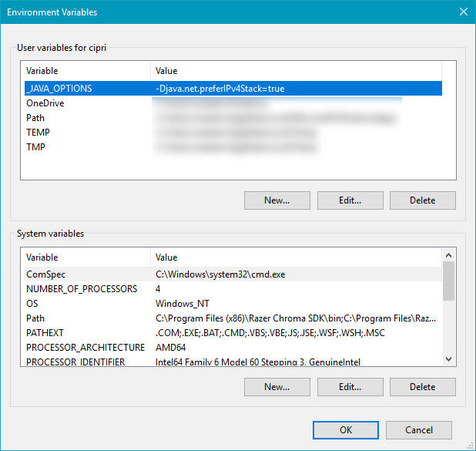Click New... under user variables

click(x=277, y=200)
